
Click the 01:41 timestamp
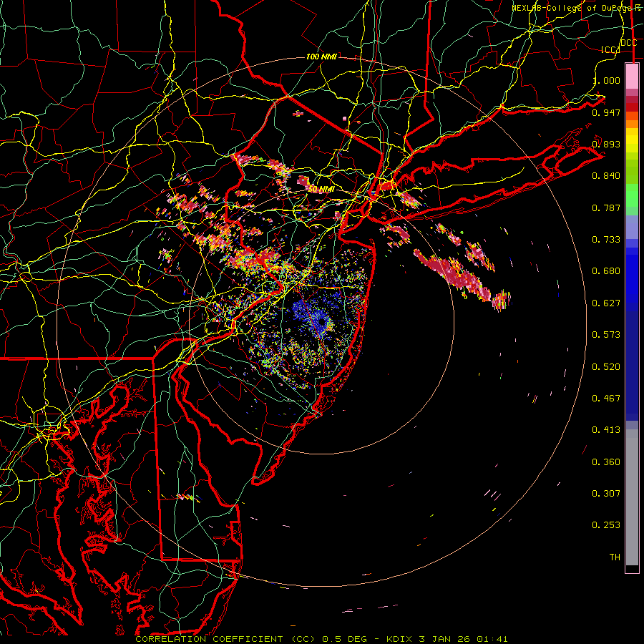point(492,639)
